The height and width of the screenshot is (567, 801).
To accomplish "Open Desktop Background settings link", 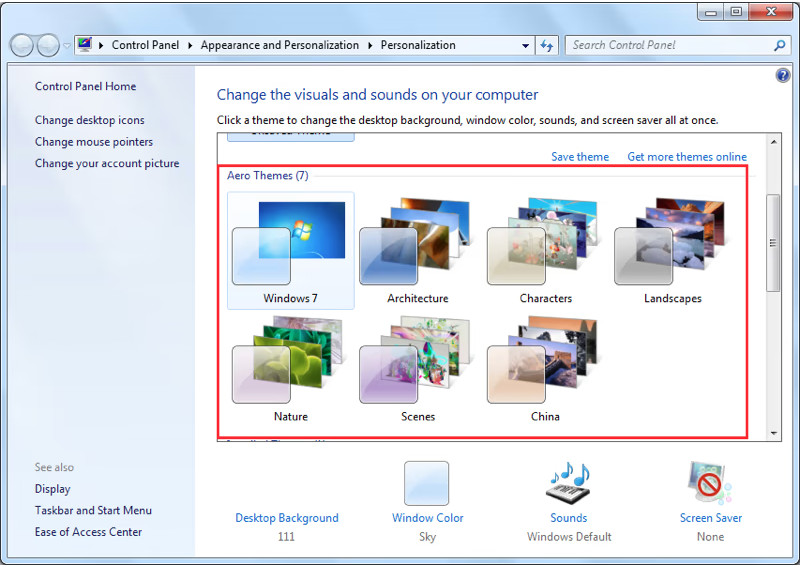I will [287, 518].
